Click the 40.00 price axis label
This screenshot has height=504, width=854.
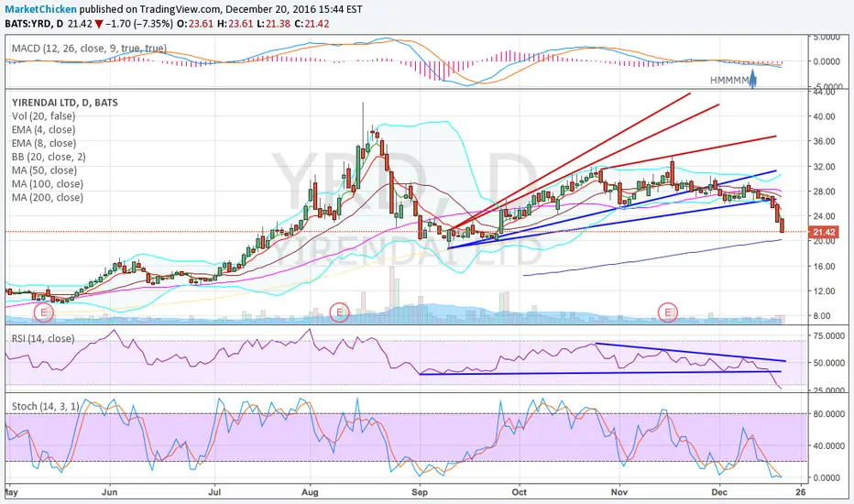824,116
